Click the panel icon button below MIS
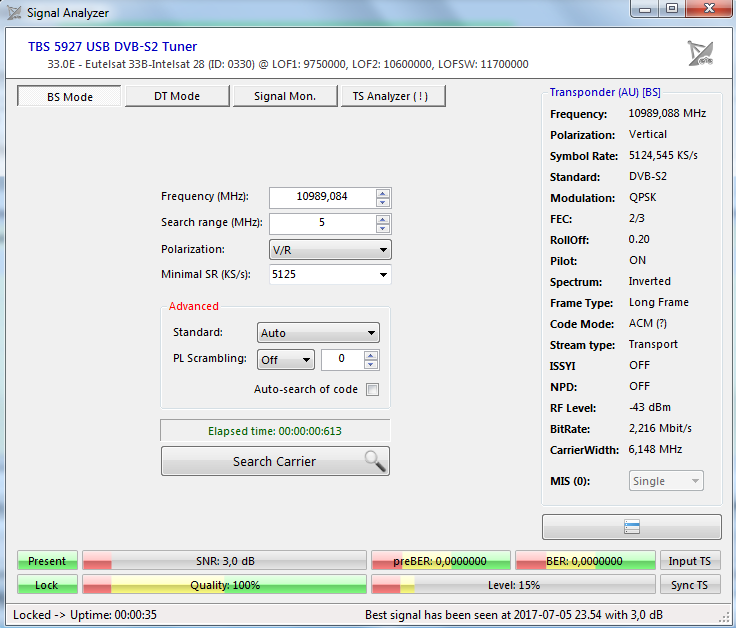This screenshot has height=628, width=736. pos(631,527)
